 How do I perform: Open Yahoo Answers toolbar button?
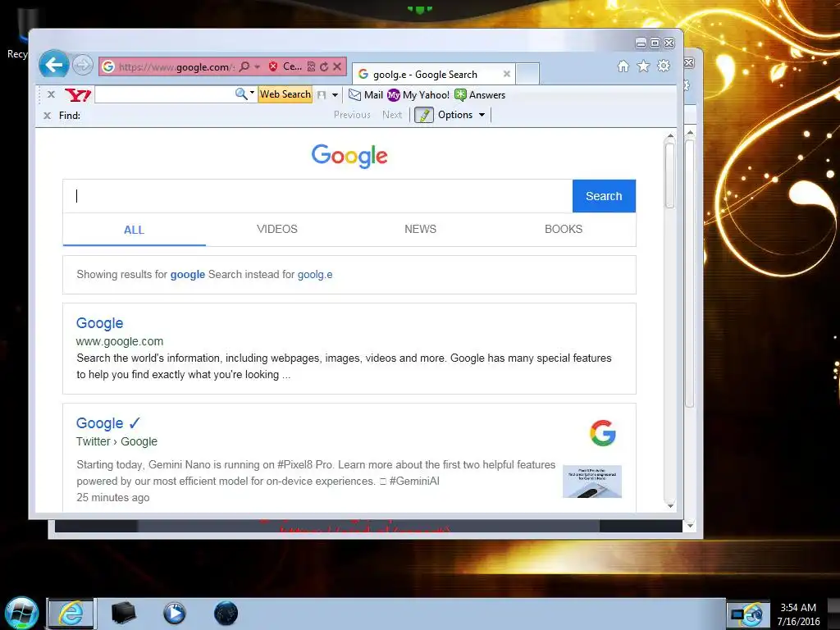[480, 95]
